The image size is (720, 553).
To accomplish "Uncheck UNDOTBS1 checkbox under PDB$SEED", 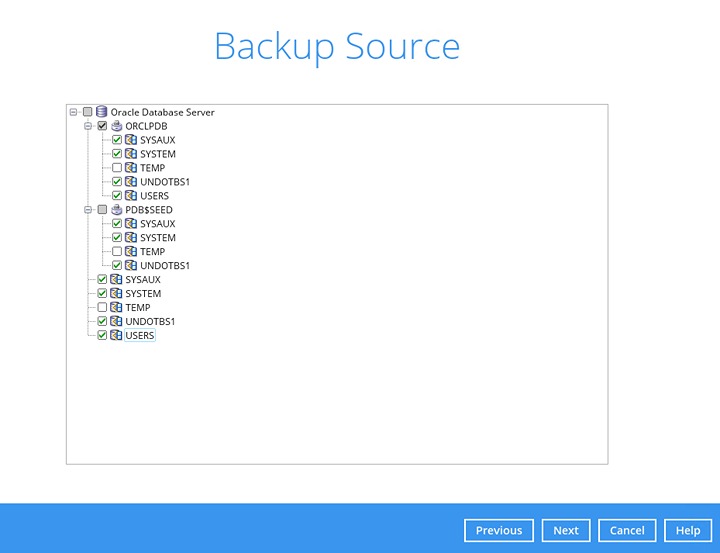I will (x=117, y=265).
